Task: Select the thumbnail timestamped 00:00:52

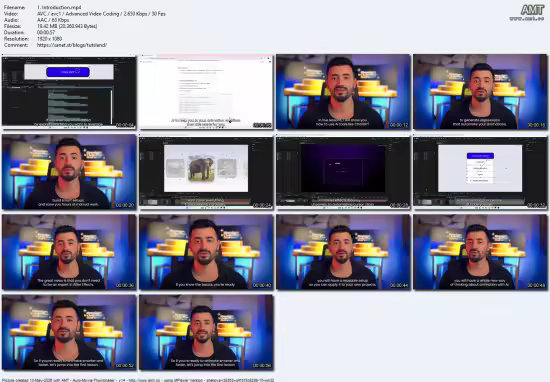Action: (69, 332)
